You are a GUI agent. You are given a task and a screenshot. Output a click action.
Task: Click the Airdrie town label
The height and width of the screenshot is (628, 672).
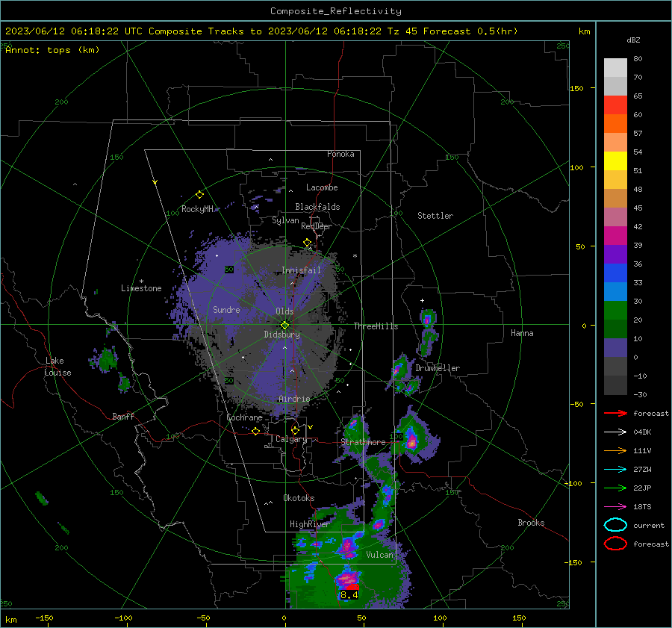coord(294,399)
